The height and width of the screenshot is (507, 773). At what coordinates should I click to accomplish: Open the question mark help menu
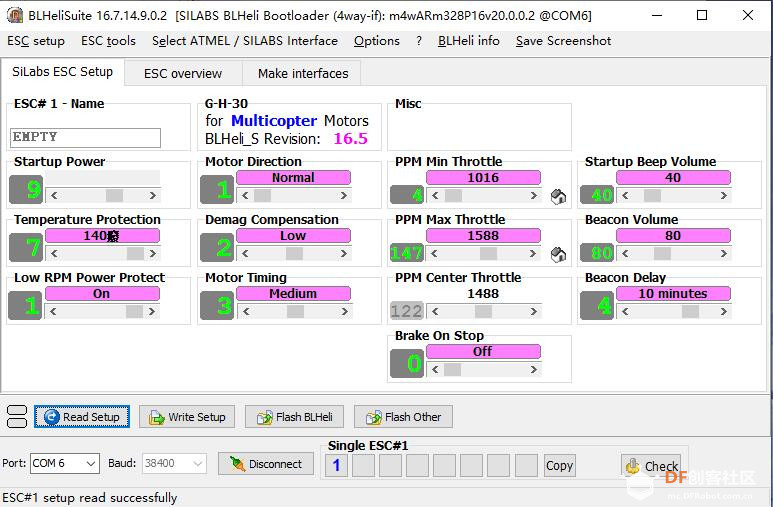(x=419, y=41)
